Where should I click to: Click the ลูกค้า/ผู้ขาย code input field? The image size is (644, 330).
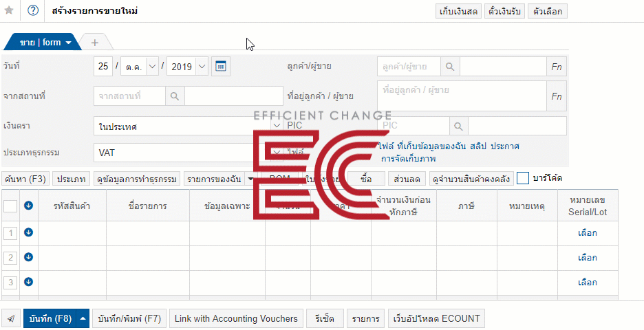coord(409,67)
